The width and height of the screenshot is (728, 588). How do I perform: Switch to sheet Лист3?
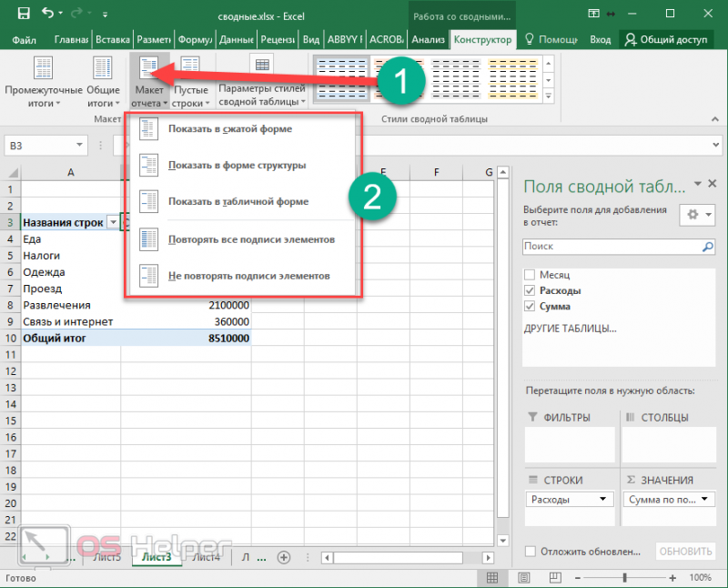pyautogui.click(x=157, y=557)
